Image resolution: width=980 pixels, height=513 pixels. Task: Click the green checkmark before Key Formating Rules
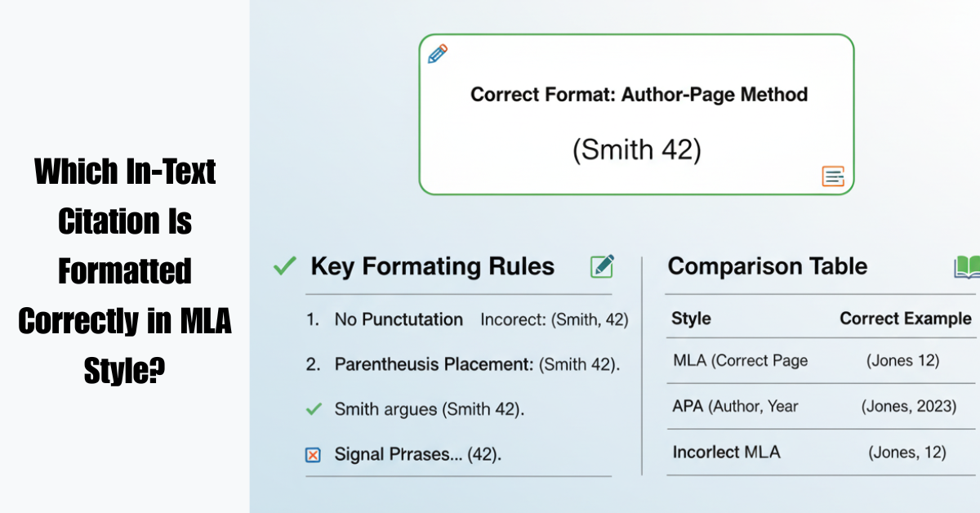(x=283, y=265)
